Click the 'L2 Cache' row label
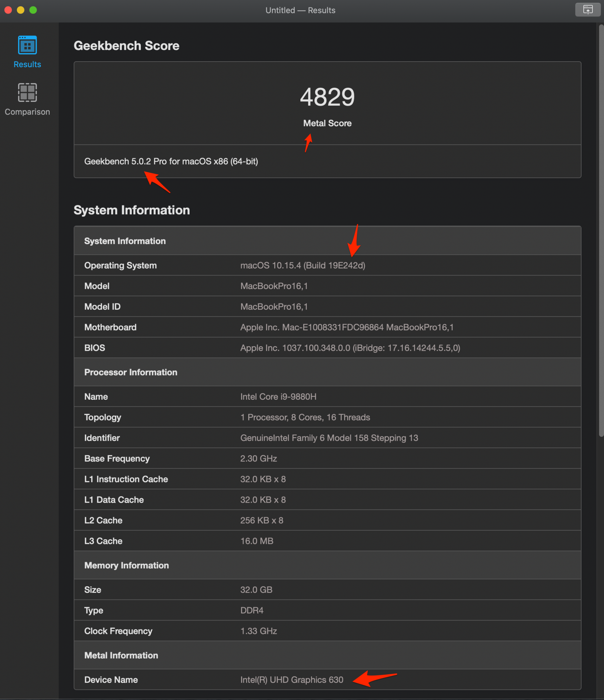Screen dimensions: 604x700 click(103, 520)
